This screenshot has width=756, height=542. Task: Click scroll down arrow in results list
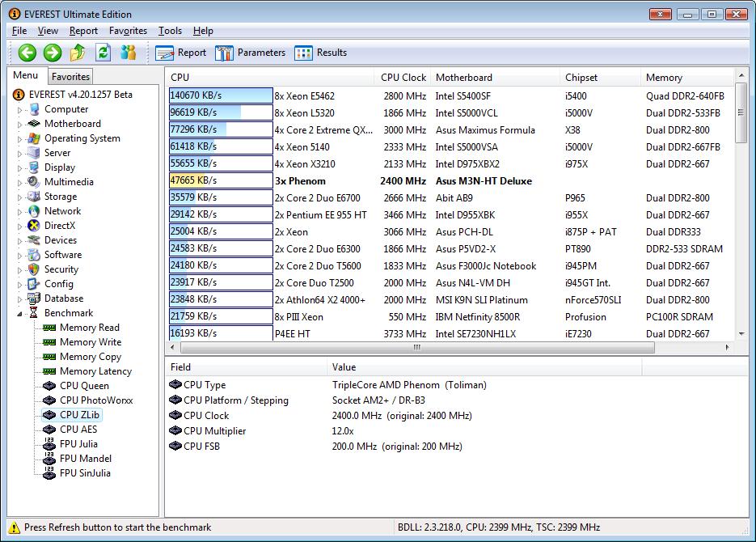741,333
